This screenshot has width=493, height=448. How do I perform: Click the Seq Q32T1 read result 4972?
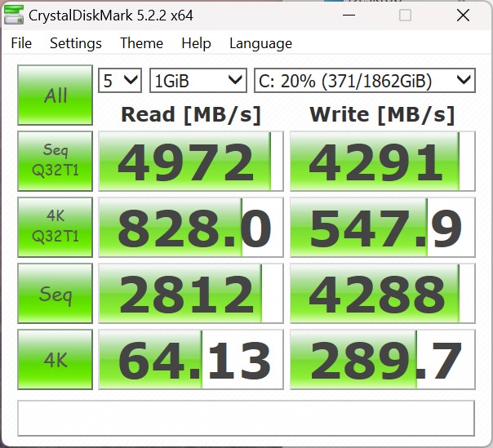pos(190,161)
